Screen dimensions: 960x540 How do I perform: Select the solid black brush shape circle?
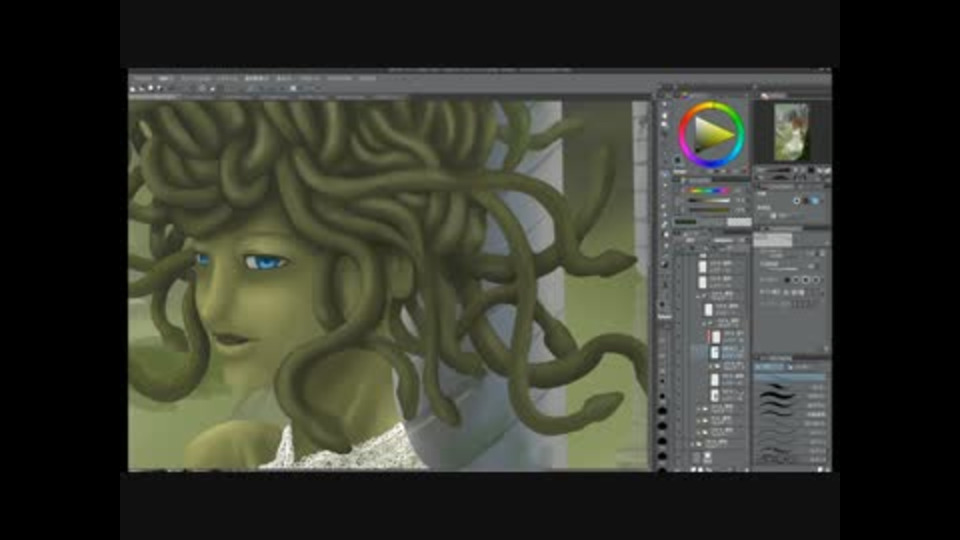click(787, 280)
